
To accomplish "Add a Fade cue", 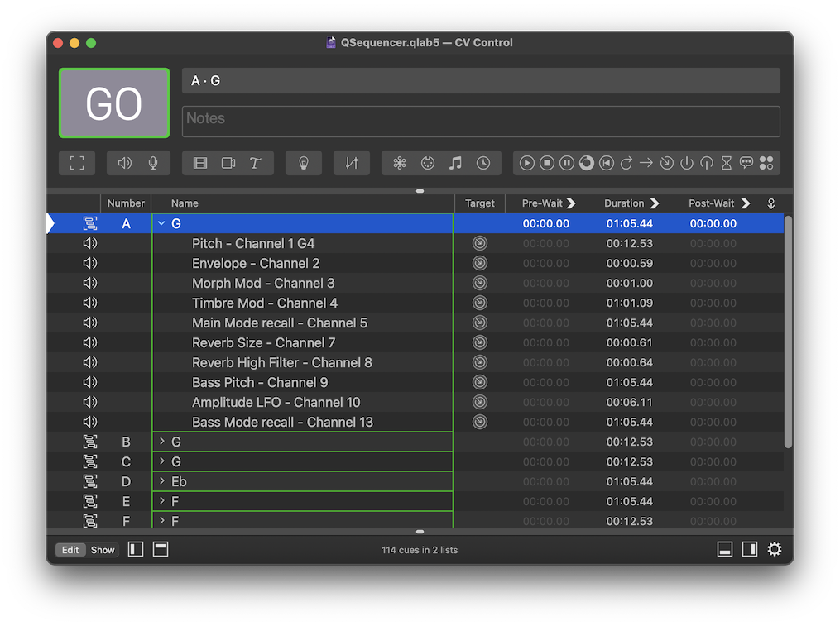I will (351, 162).
